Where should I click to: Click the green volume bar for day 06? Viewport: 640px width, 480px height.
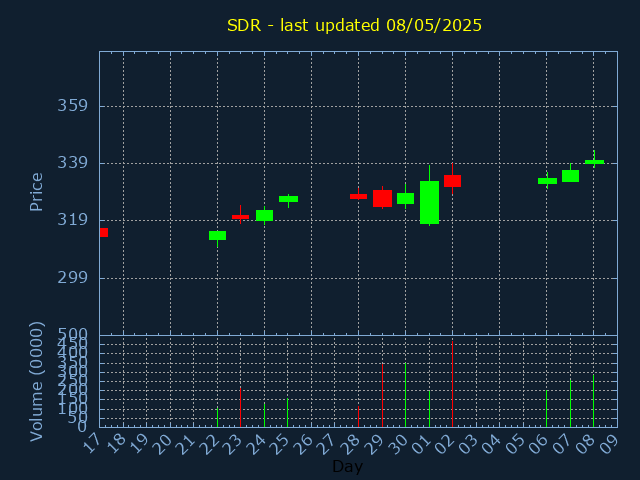(x=547, y=409)
